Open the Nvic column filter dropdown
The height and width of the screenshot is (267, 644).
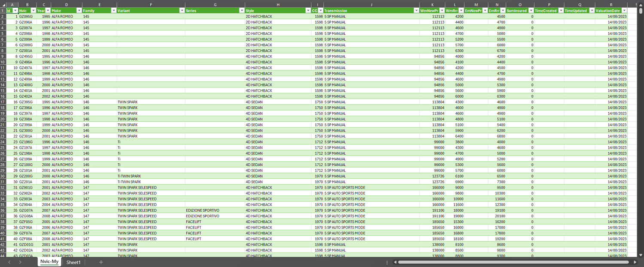click(33, 10)
